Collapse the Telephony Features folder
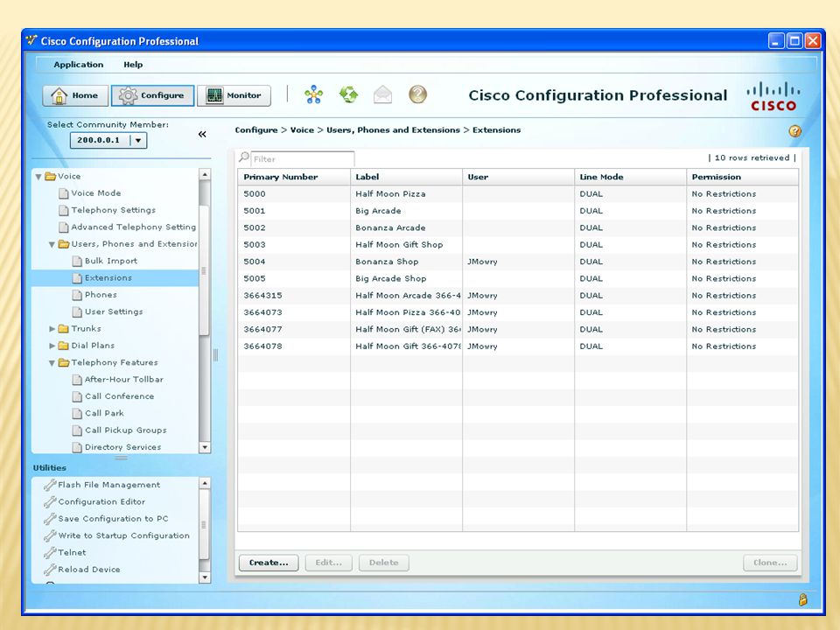The height and width of the screenshot is (630, 840). (52, 362)
